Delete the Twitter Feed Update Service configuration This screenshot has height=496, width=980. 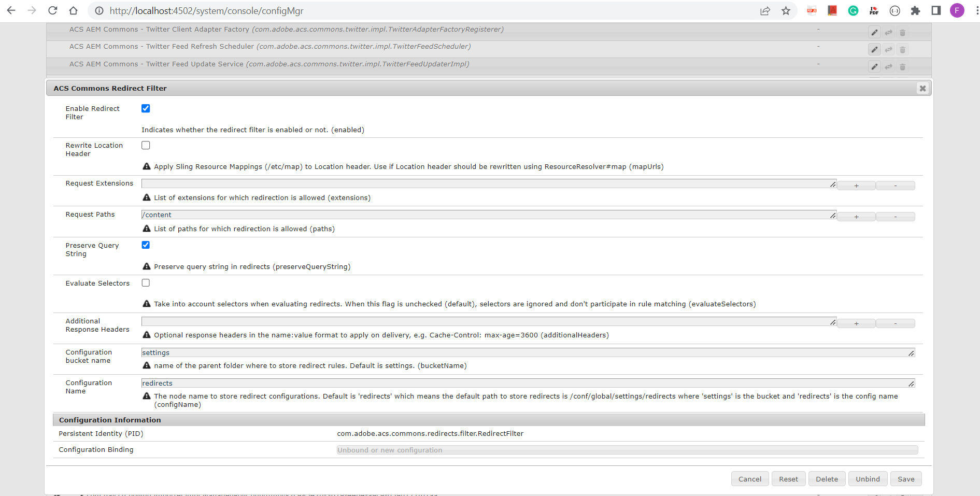click(902, 66)
